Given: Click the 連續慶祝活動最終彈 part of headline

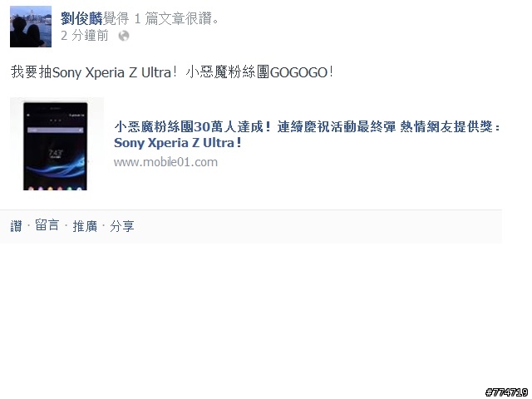Looking at the screenshot, I should [x=337, y=127].
